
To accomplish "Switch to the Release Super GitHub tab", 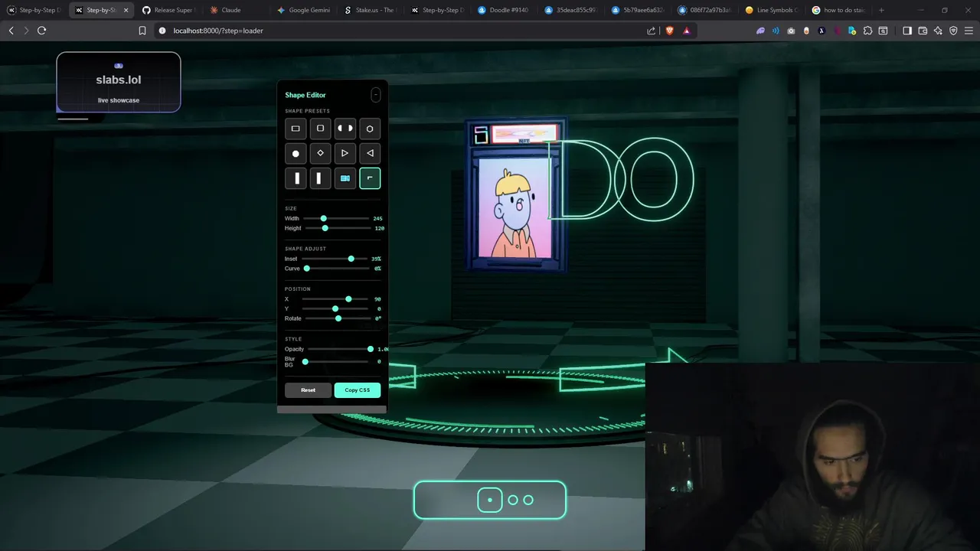I will coord(168,10).
